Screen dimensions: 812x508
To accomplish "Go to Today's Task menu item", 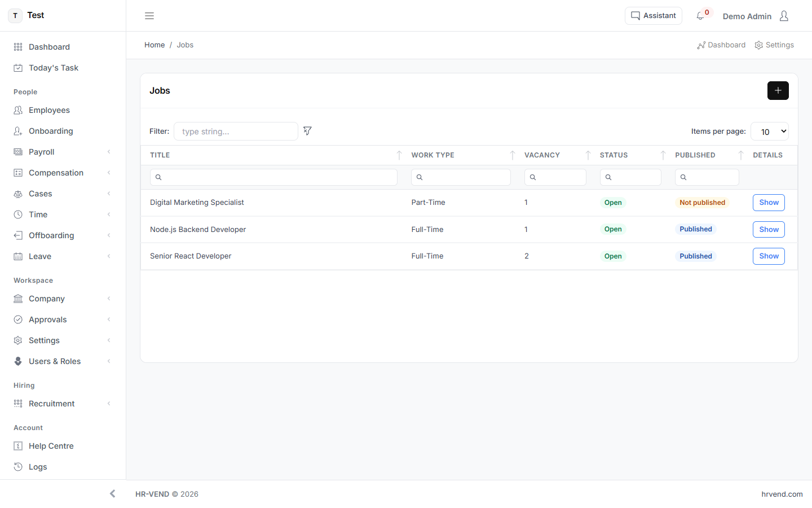I will click(63, 68).
